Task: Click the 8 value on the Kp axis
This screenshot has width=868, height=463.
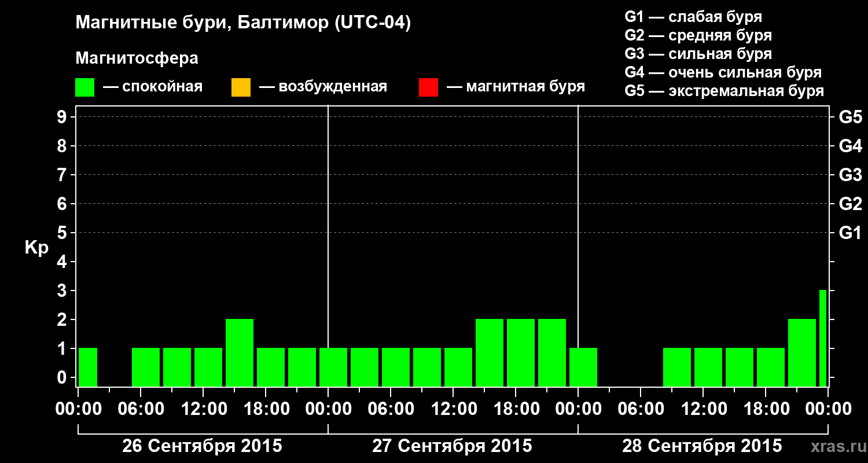Action: [x=62, y=146]
